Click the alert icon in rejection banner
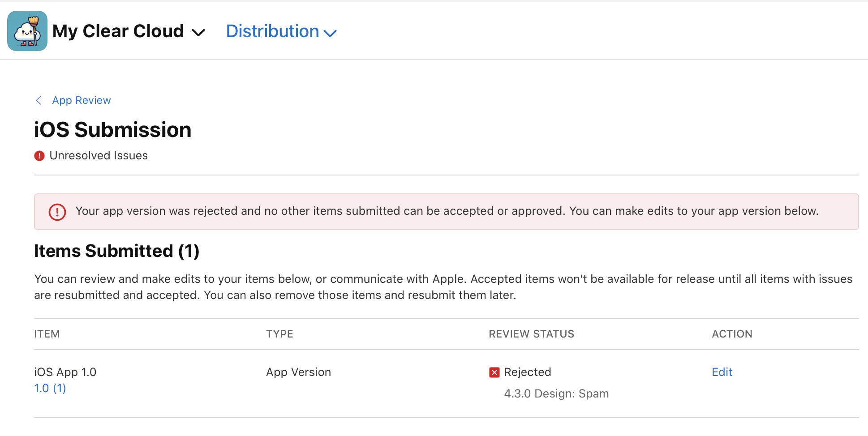The width and height of the screenshot is (868, 436). click(57, 212)
